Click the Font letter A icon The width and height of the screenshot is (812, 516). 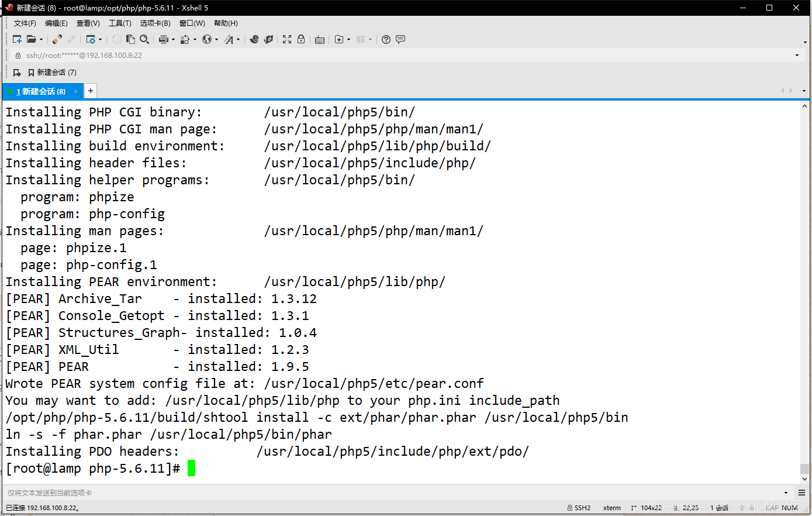pos(229,39)
